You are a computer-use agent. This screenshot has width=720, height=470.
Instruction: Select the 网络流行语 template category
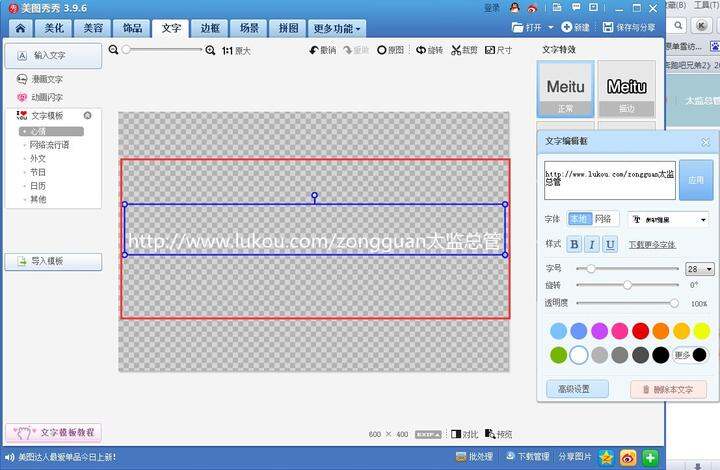pos(49,145)
